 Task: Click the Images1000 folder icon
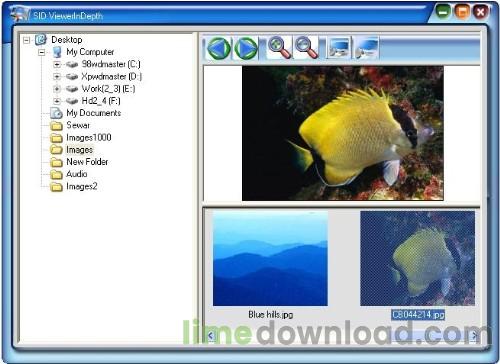pos(56,138)
